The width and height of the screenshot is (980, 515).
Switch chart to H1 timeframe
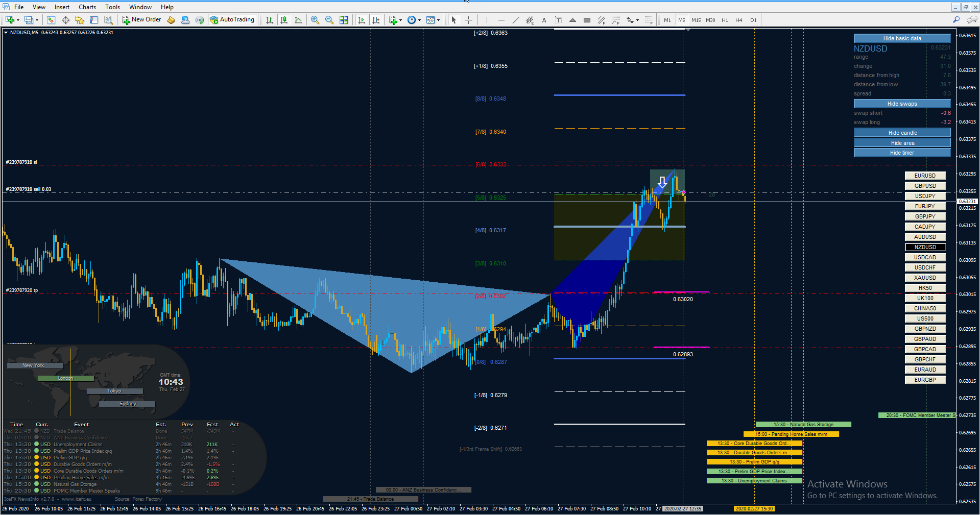coord(725,20)
